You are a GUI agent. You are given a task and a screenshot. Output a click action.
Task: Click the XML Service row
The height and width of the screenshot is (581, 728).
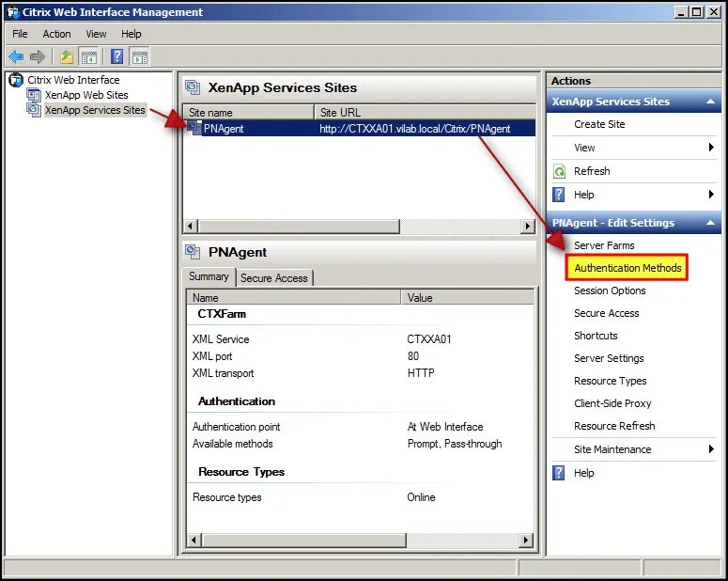pyautogui.click(x=361, y=339)
